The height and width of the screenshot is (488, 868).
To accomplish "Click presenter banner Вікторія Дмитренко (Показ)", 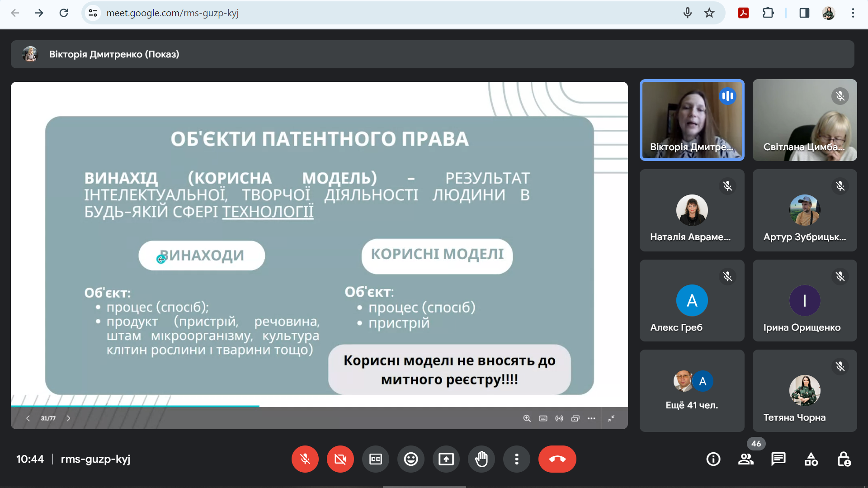I will click(x=433, y=54).
